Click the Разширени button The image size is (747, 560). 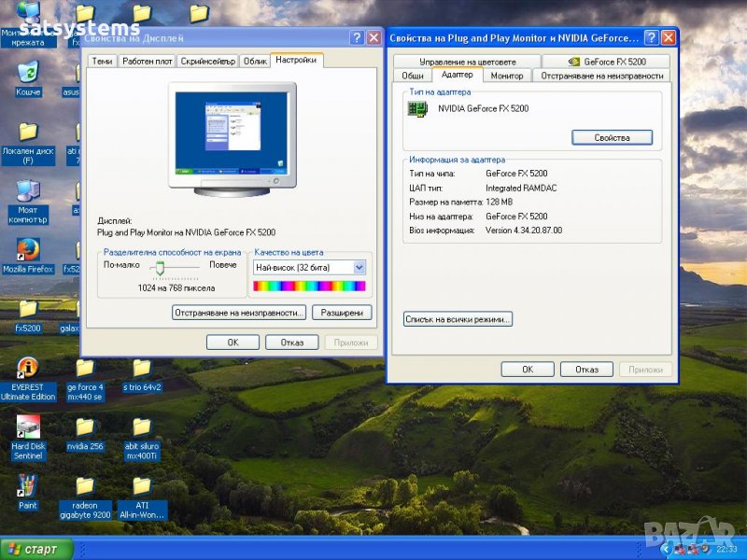(342, 313)
